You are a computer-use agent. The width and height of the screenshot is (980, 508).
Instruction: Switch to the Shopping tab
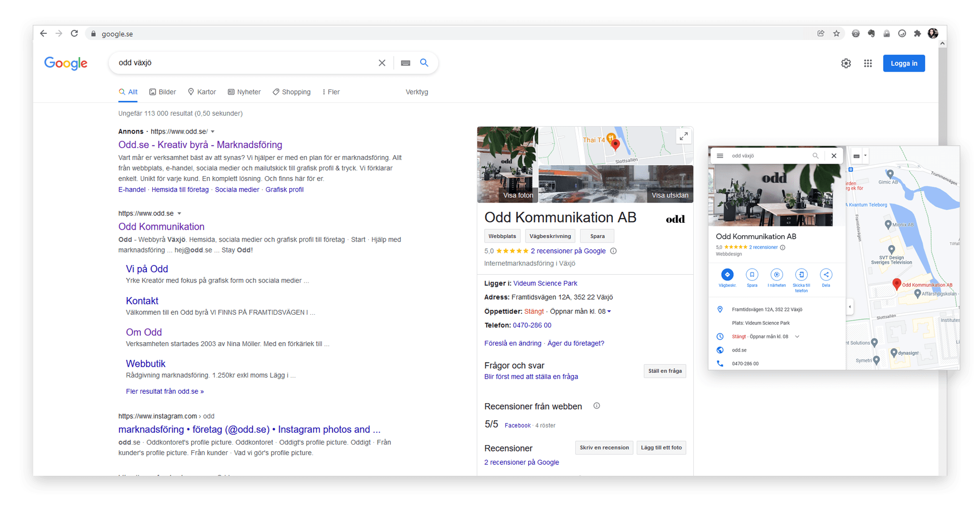click(291, 92)
